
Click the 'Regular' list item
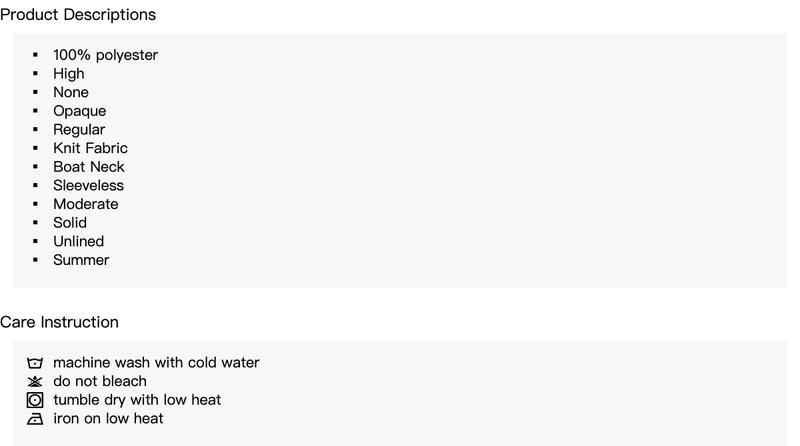point(79,130)
